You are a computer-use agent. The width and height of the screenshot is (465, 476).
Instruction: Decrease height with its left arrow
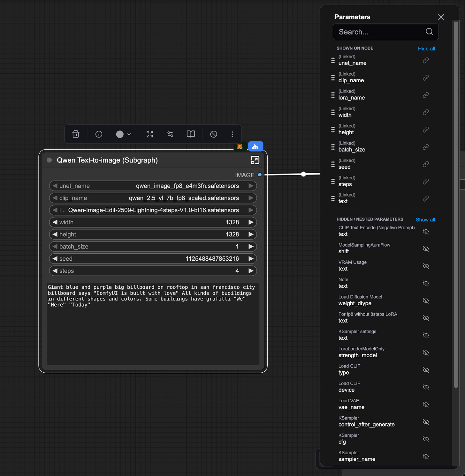pyautogui.click(x=55, y=234)
